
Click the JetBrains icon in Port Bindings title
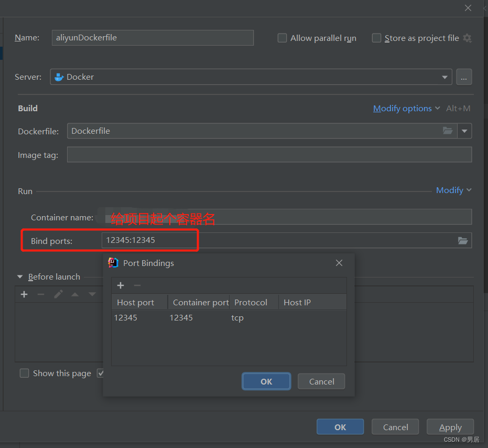click(113, 263)
